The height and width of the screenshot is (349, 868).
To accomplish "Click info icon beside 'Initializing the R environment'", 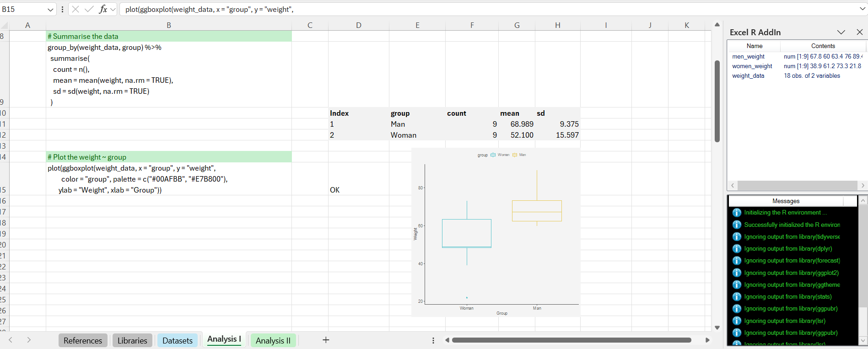I will [737, 213].
